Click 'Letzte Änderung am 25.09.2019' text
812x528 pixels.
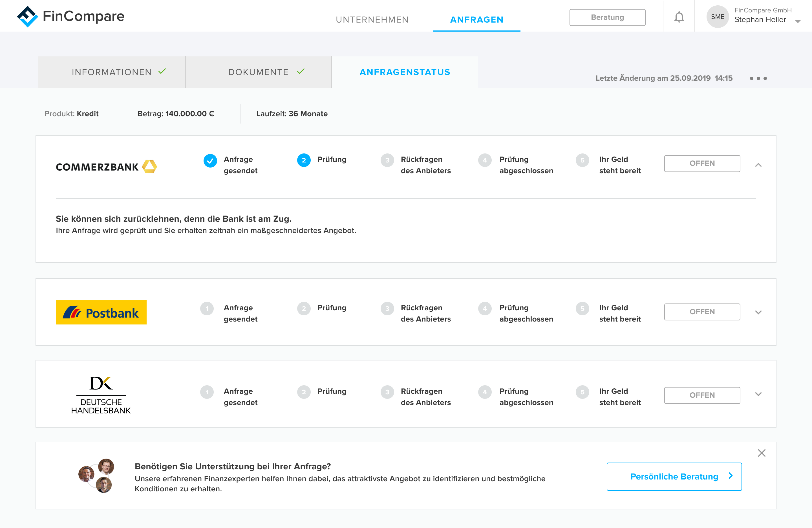pyautogui.click(x=653, y=78)
